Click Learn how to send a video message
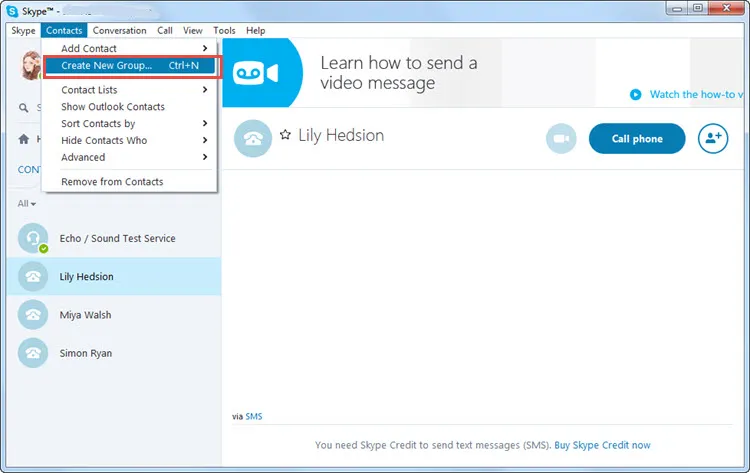Image resolution: width=750 pixels, height=473 pixels. 399,73
